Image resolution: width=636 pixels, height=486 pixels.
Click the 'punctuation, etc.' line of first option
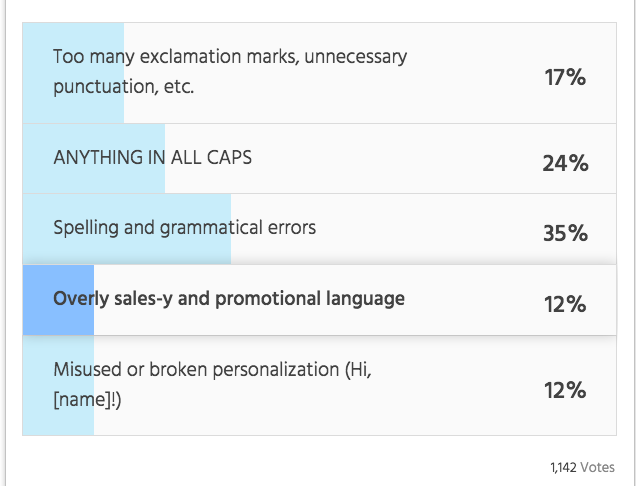point(124,87)
